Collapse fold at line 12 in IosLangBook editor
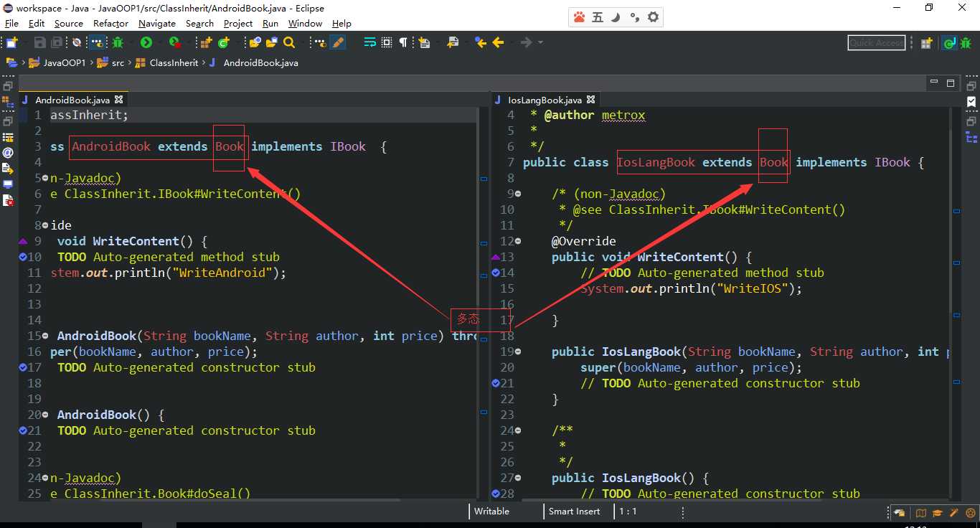Viewport: 980px width, 528px height. pyautogui.click(x=519, y=241)
